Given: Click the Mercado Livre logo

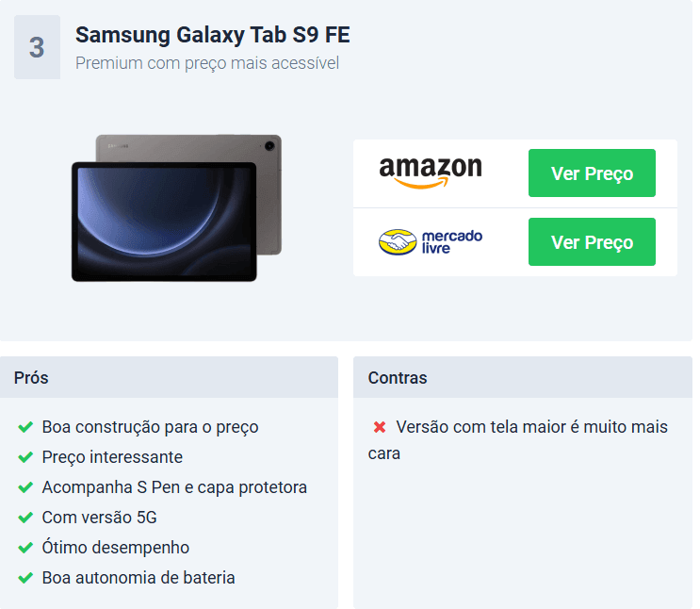Looking at the screenshot, I should coord(431,242).
